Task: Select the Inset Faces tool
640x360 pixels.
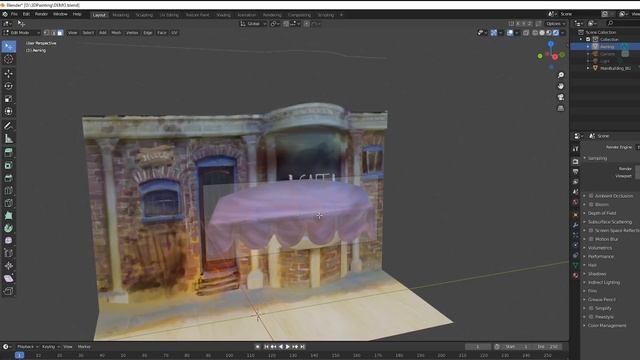Action: click(x=9, y=165)
